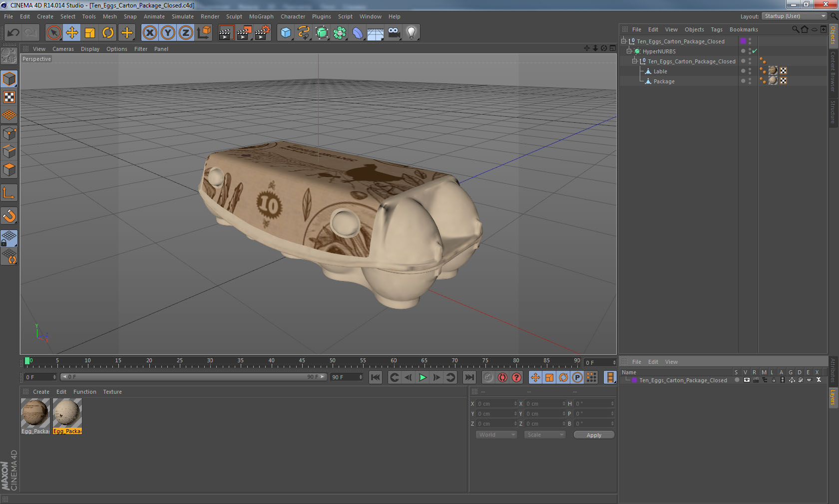This screenshot has height=504, width=839.
Task: Select the Live Selection tool
Action: 53,33
